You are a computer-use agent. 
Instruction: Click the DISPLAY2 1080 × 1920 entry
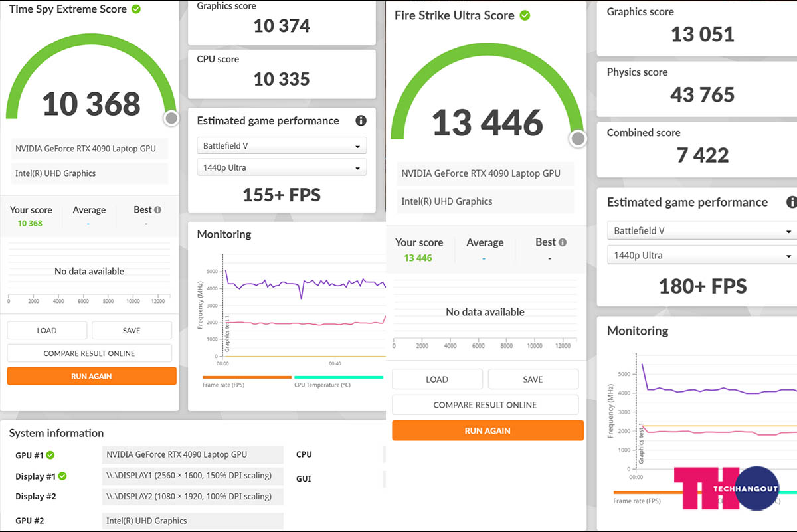[x=193, y=497]
